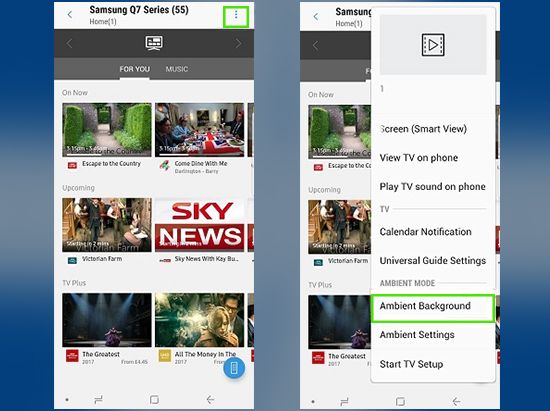This screenshot has height=411, width=550.
Task: Select Play TV sound on phone
Action: (432, 186)
